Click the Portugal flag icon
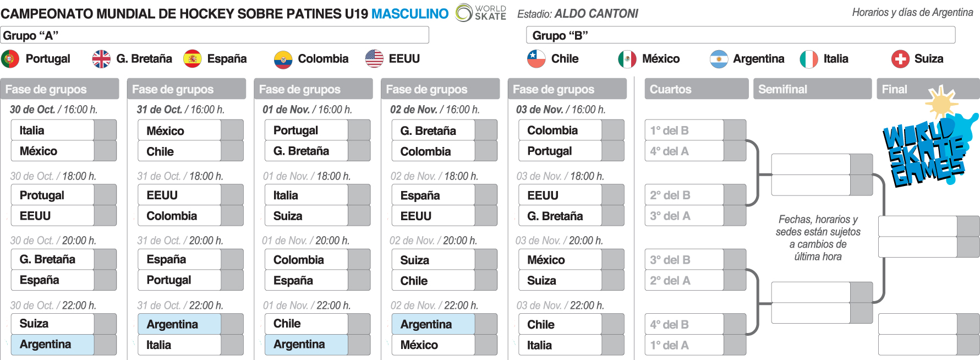Screen dimensions: 980x360 [10, 59]
